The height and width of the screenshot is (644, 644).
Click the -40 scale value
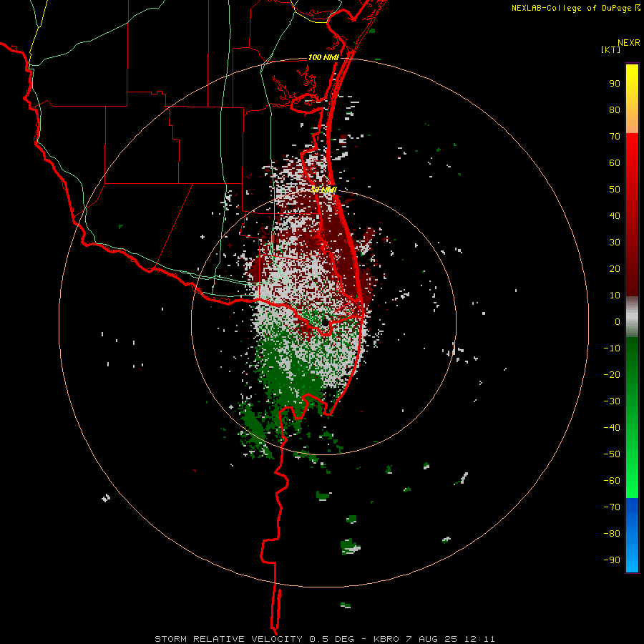click(x=612, y=428)
